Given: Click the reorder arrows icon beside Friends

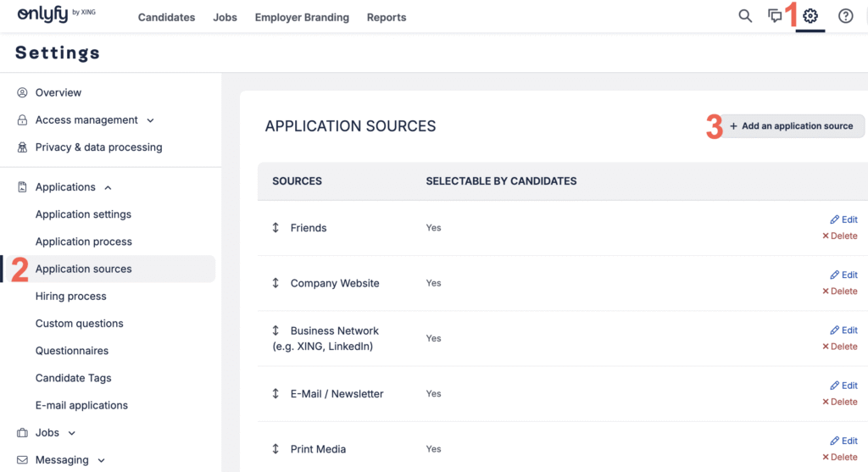Looking at the screenshot, I should point(275,228).
